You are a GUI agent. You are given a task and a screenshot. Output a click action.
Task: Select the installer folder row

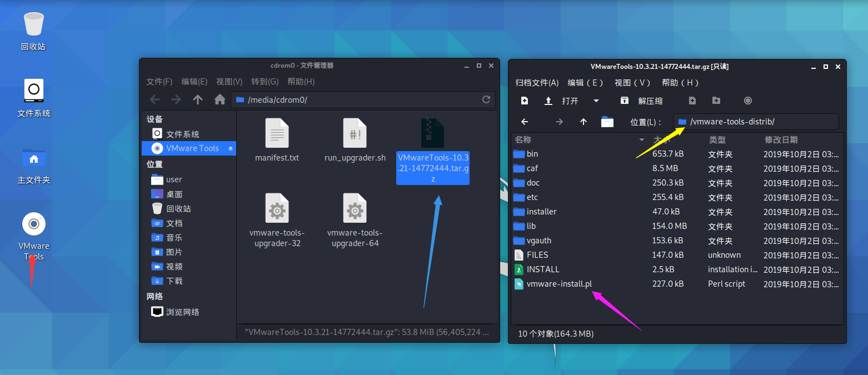[677, 212]
